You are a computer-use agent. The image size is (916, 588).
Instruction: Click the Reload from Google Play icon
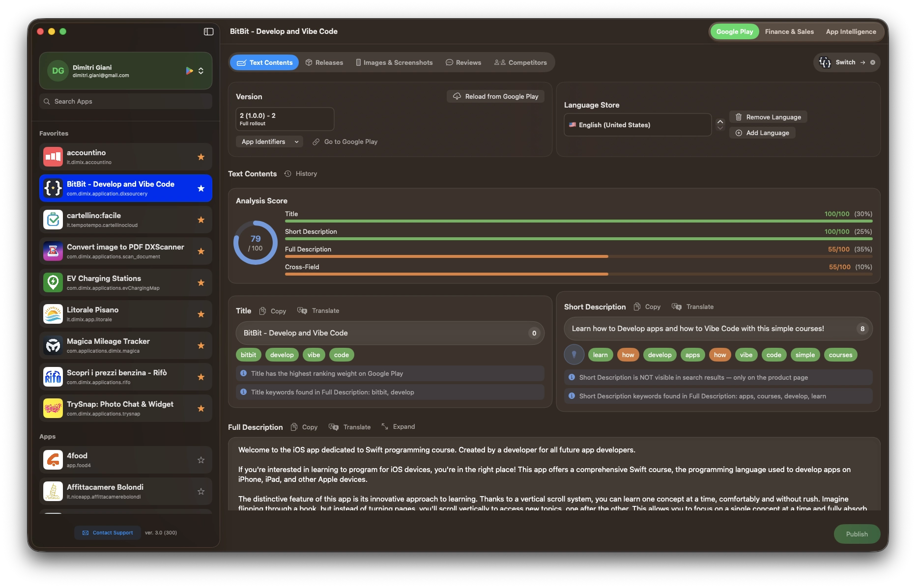tap(457, 96)
